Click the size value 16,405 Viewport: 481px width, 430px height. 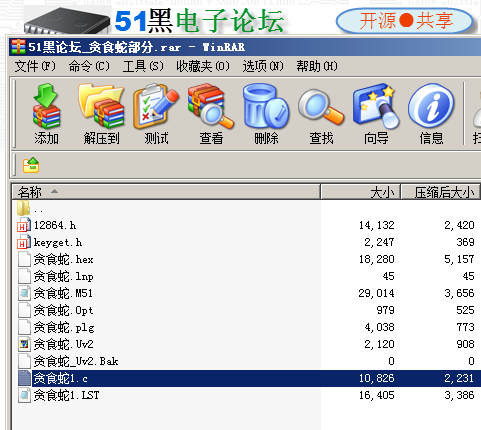click(x=377, y=395)
